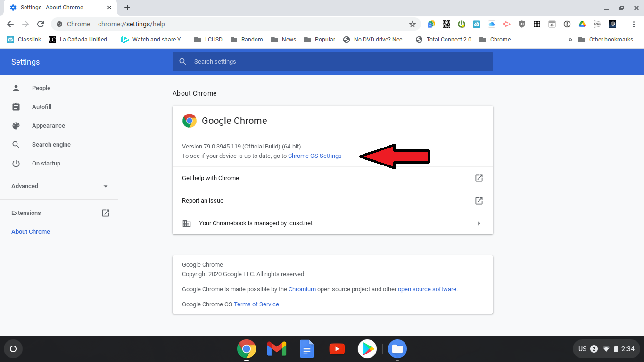The height and width of the screenshot is (362, 644).
Task: Open a new tab with the plus button
Action: [127, 8]
